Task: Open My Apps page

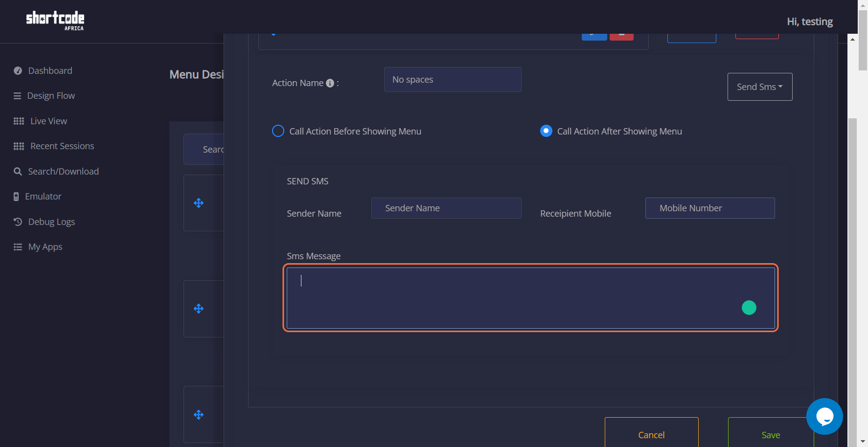Action: point(45,247)
